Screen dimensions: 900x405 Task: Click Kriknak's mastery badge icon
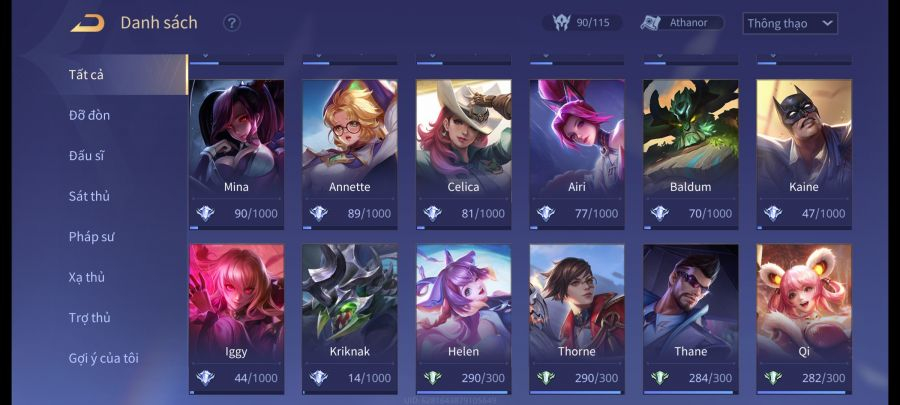coord(319,378)
